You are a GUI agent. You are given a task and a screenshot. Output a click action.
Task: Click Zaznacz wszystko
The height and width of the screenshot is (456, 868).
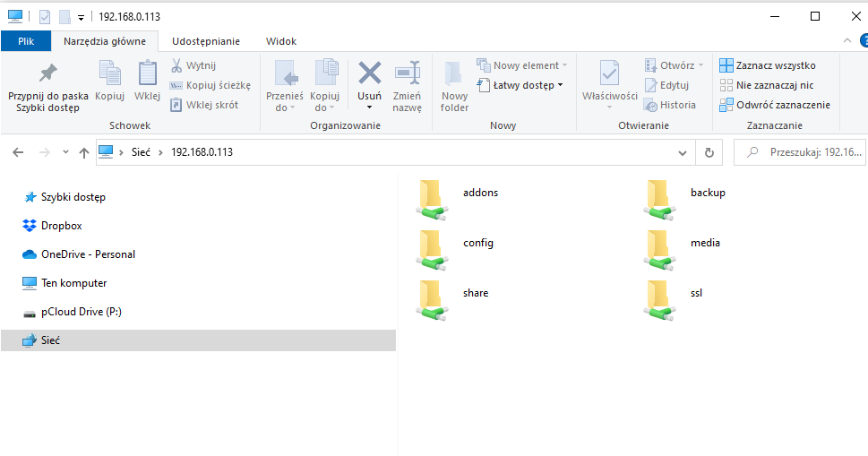768,65
